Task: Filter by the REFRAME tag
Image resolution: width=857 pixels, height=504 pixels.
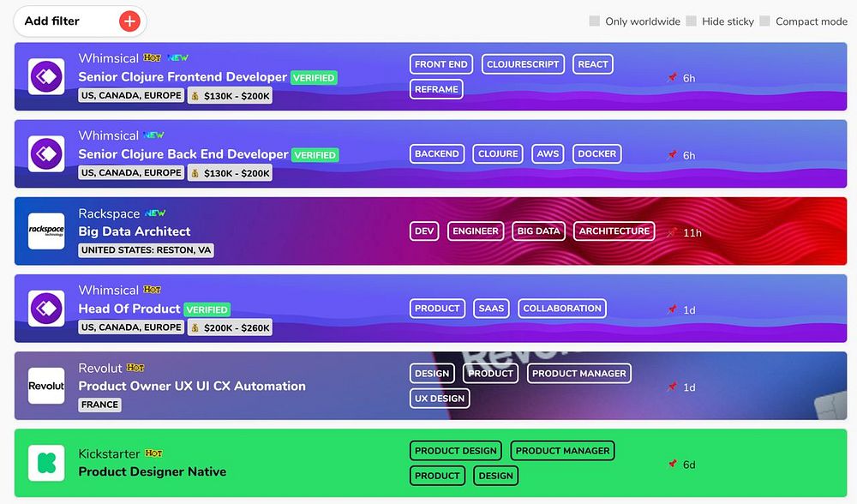Action: [x=436, y=89]
